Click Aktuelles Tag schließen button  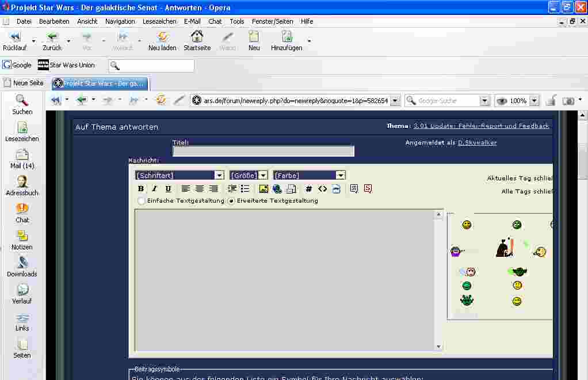click(520, 178)
